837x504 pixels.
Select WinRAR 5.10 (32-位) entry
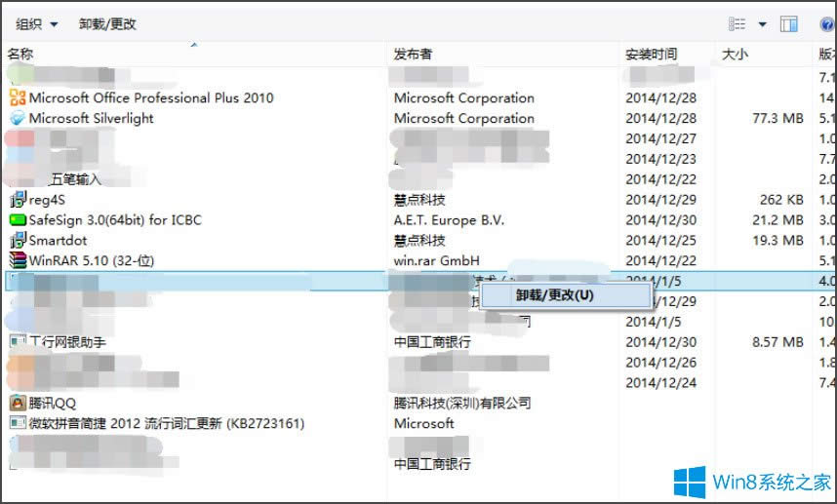coord(92,261)
